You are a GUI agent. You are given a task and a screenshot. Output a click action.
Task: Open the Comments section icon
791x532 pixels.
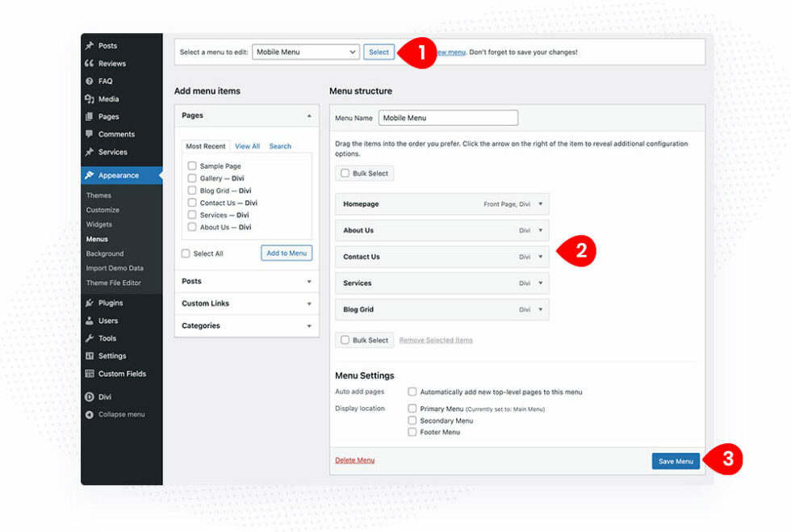pos(90,134)
